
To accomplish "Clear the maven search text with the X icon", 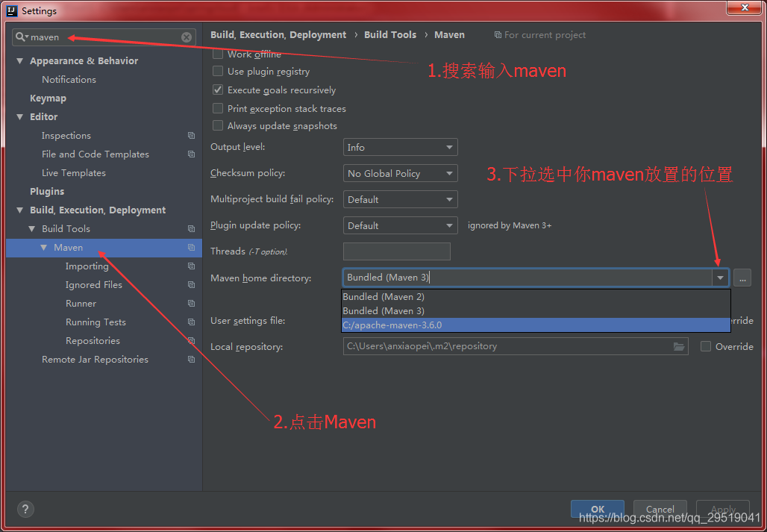I will click(x=187, y=37).
